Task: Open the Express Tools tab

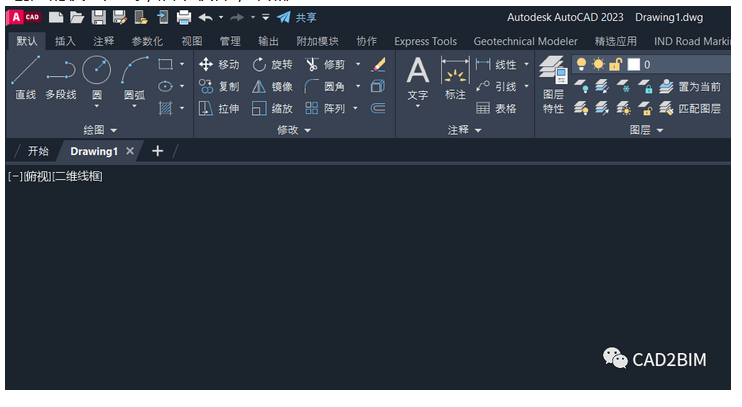Action: click(x=425, y=42)
